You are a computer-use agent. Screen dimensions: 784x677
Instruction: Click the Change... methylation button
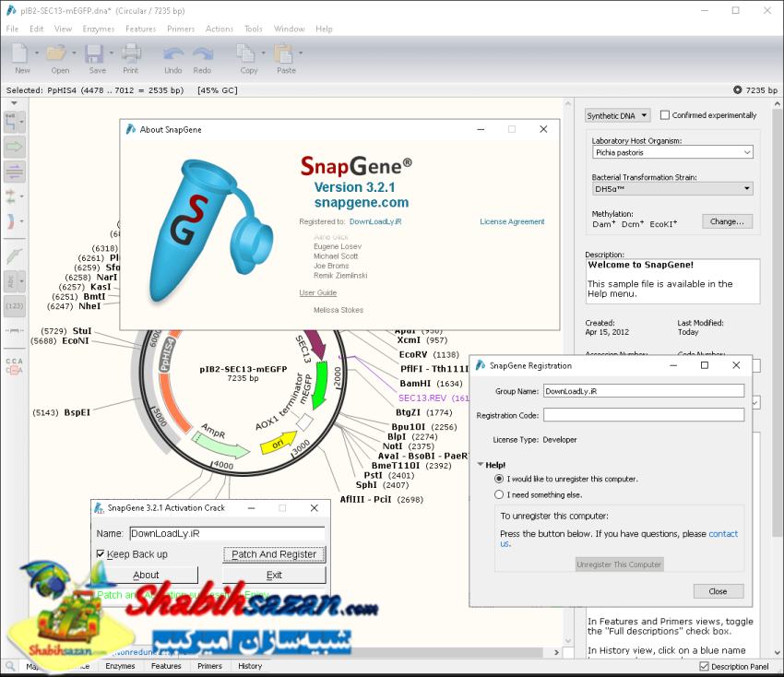tap(727, 221)
